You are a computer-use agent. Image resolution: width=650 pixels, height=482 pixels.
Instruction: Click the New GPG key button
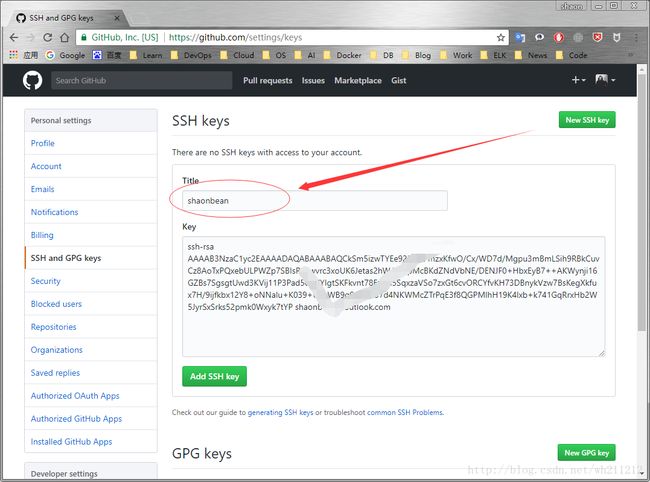587,453
